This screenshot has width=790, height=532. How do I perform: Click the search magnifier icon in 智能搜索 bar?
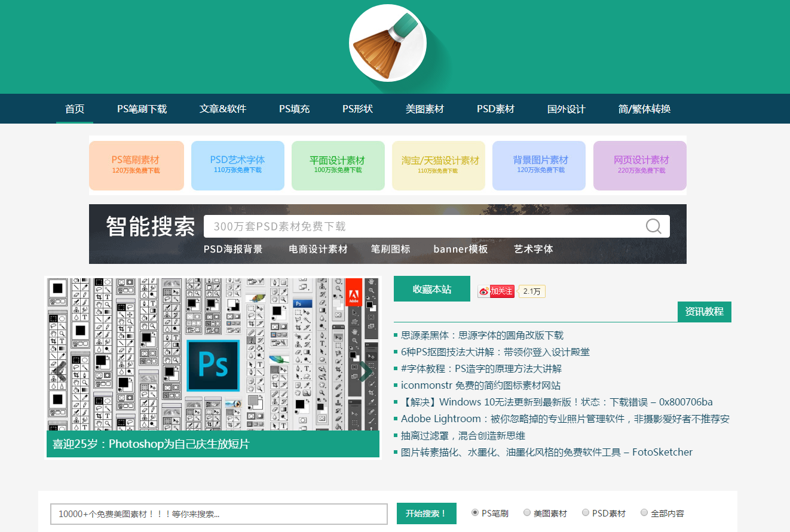[654, 226]
